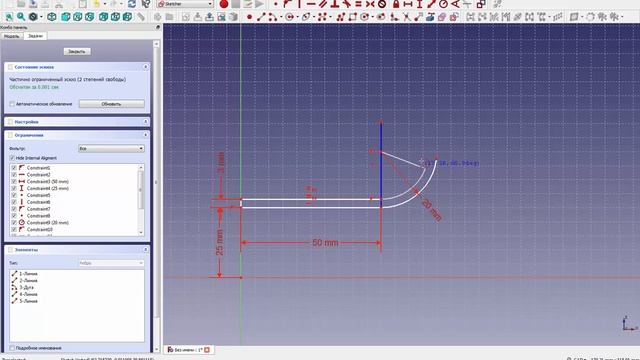Apply equal constraint tool

(x=358, y=4)
